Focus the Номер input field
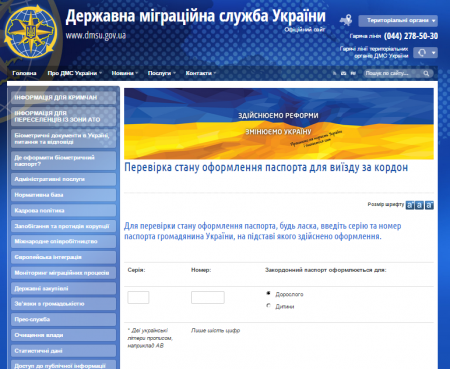The height and width of the screenshot is (369, 450). 208,297
